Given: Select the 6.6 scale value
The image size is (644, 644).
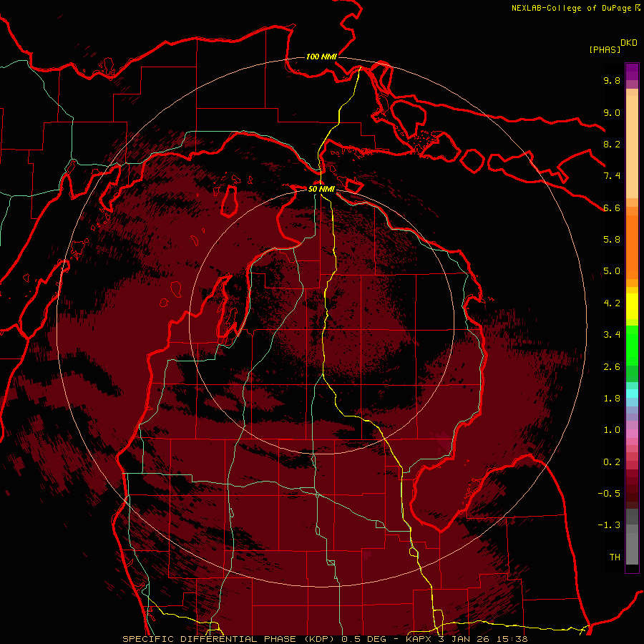Looking at the screenshot, I should [x=612, y=208].
